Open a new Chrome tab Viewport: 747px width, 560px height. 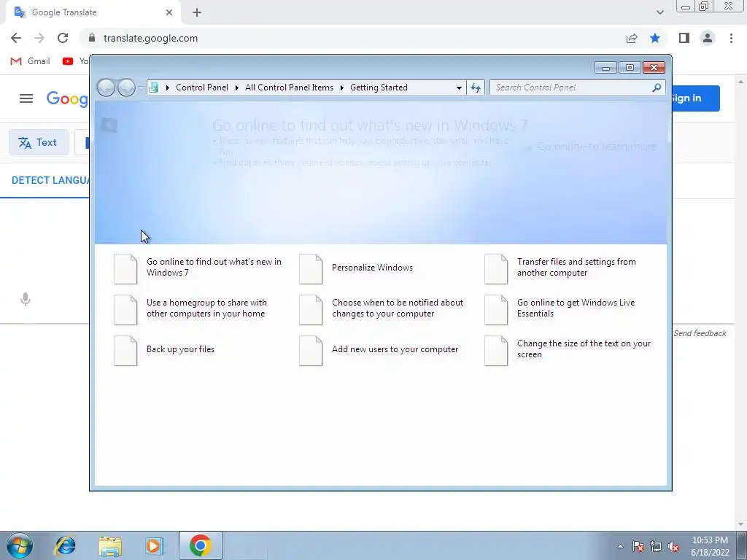pyautogui.click(x=197, y=12)
